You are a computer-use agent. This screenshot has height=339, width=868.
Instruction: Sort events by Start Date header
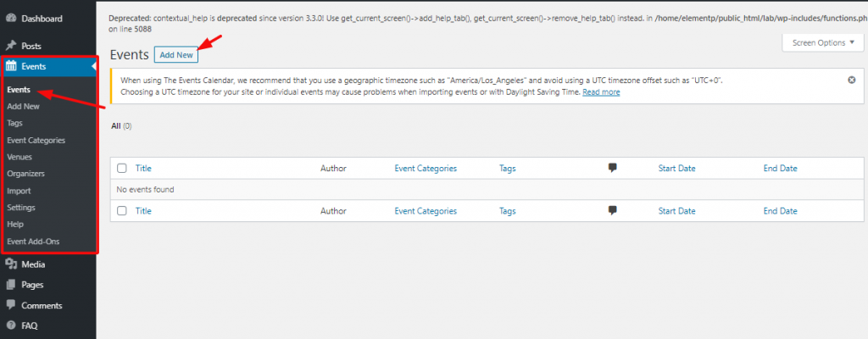pos(676,169)
